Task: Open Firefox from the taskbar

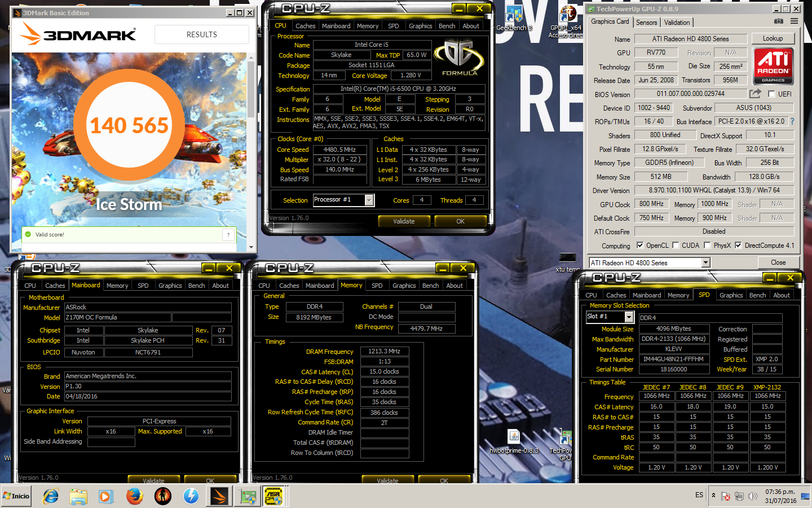Action: pyautogui.click(x=134, y=496)
